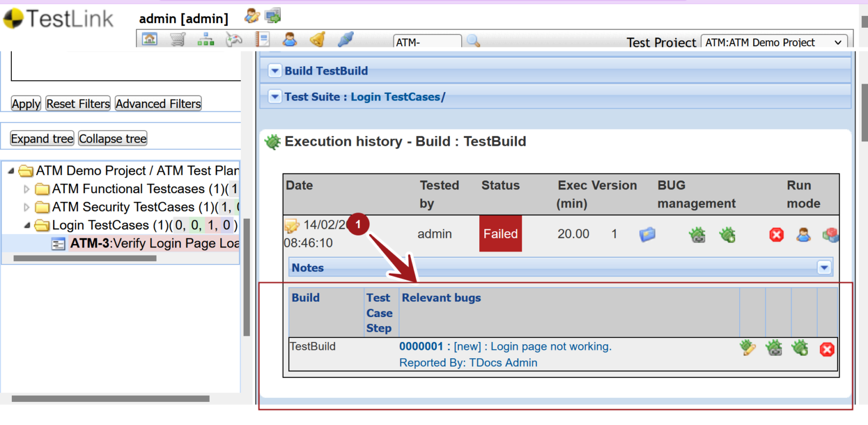Open the events bell icon
This screenshot has height=425, width=868.
click(317, 38)
